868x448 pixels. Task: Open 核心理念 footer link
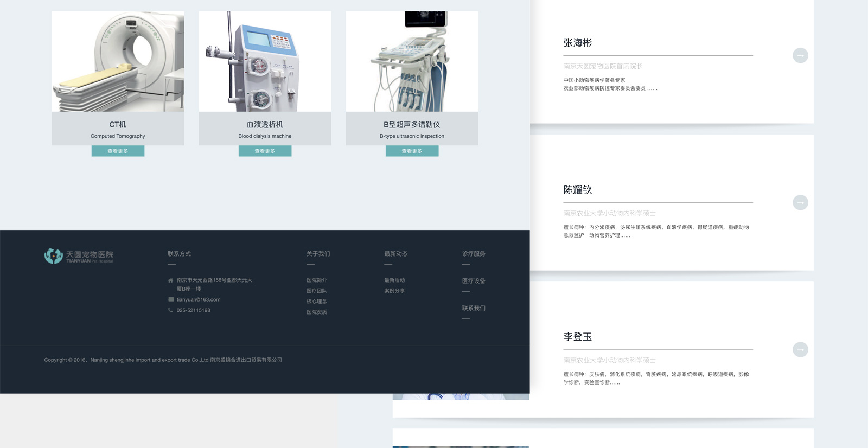pos(317,302)
